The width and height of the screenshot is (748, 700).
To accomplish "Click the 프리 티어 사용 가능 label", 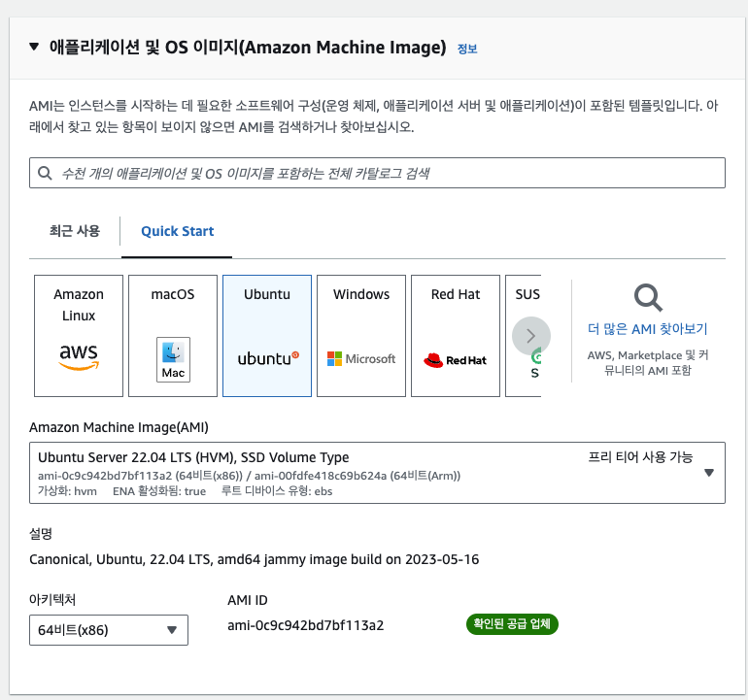I will pyautogui.click(x=640, y=457).
